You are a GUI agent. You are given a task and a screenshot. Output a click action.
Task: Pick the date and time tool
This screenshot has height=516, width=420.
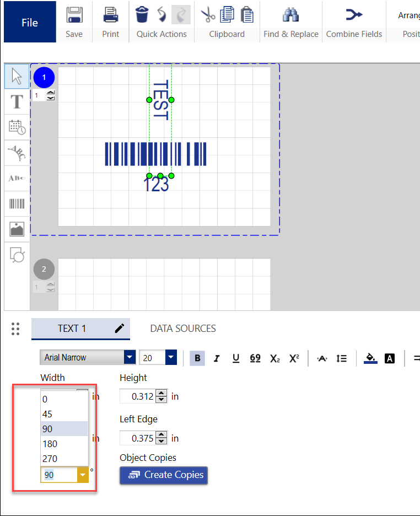(17, 127)
